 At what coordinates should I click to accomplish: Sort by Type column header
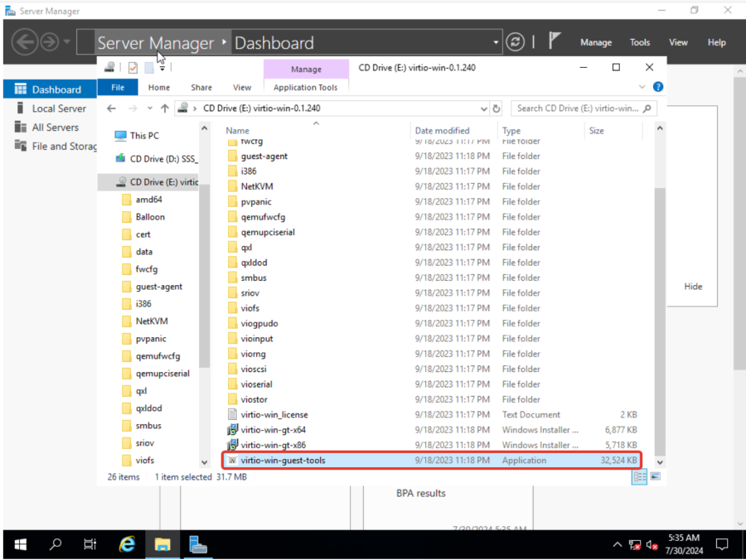[x=511, y=131]
